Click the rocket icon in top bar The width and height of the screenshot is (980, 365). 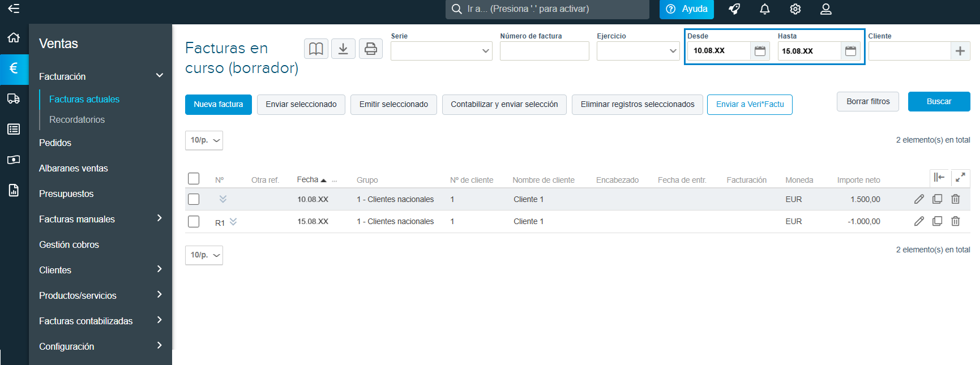pos(734,9)
